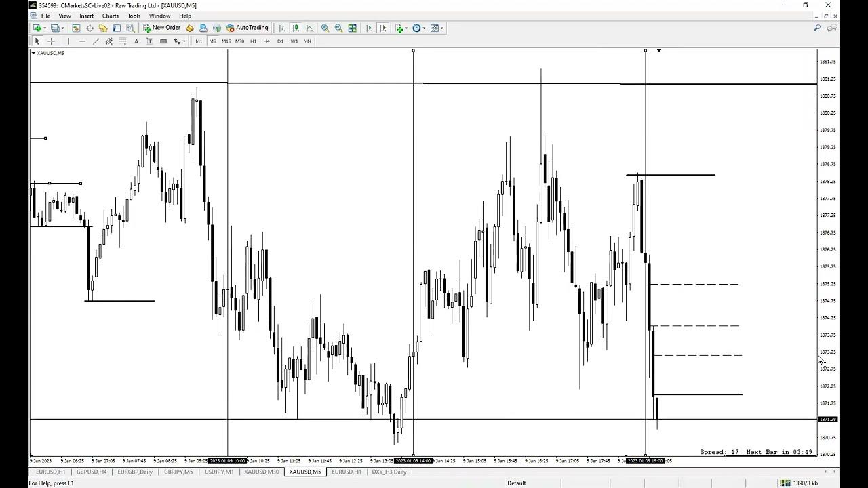
Task: Select the Text tool (A)
Action: [136, 41]
